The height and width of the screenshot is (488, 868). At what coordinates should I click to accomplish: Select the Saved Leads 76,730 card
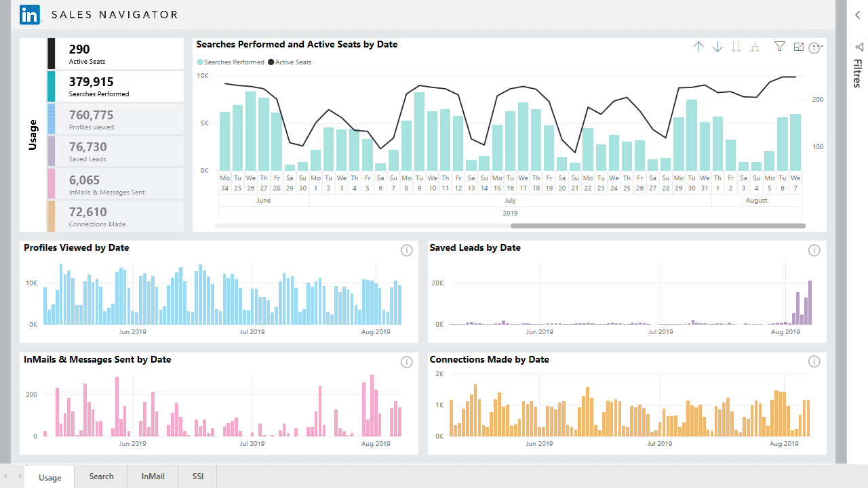pos(115,151)
